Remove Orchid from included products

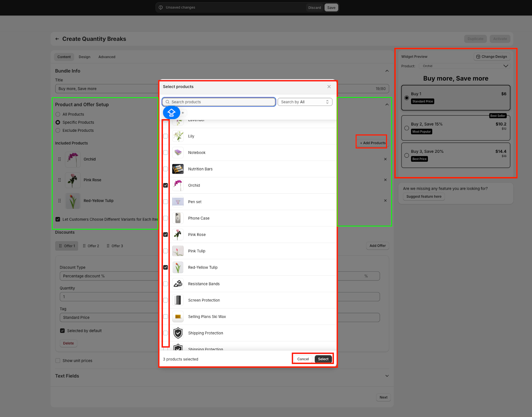[x=385, y=159]
